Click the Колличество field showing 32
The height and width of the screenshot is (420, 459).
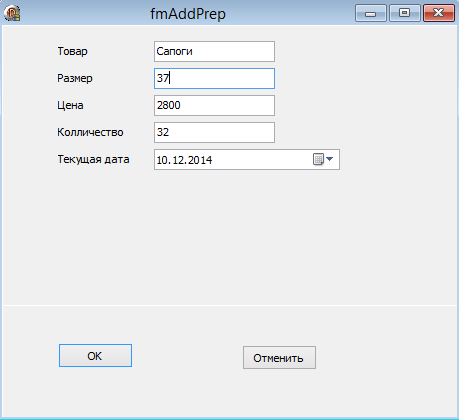[x=214, y=132]
